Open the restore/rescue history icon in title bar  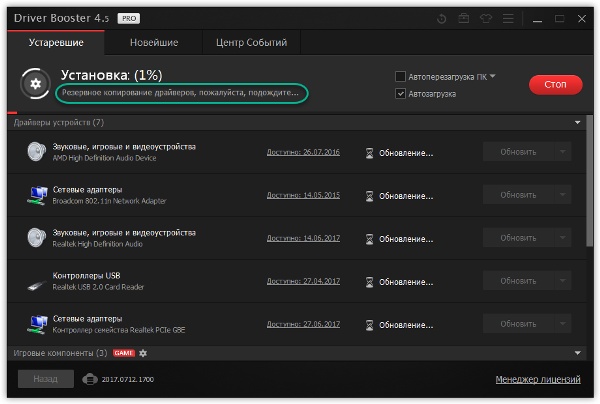click(442, 18)
